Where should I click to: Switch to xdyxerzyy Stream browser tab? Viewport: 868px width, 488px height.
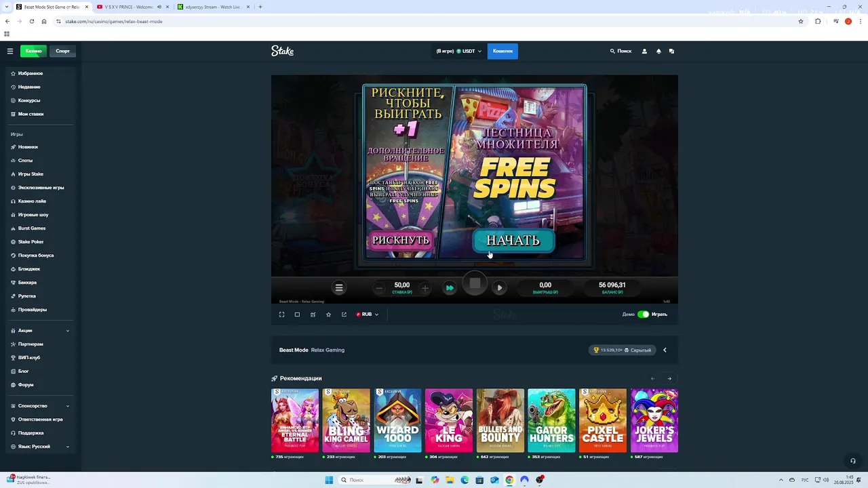(213, 7)
